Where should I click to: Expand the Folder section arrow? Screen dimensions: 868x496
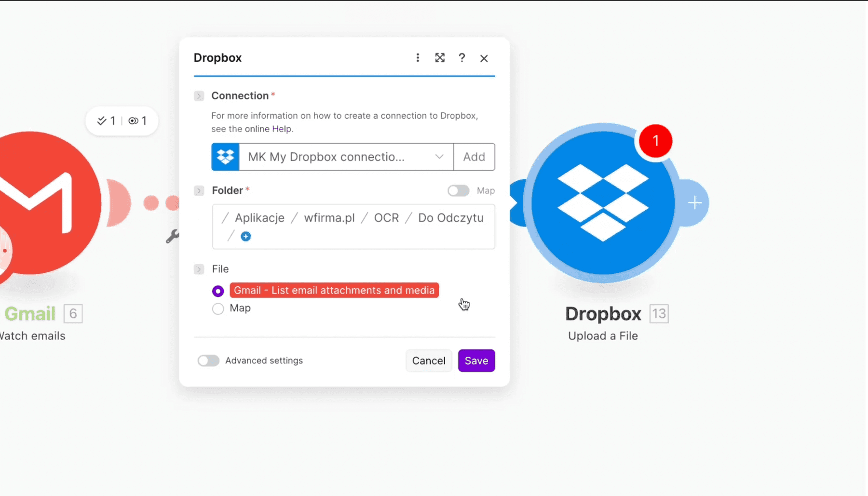(x=199, y=191)
